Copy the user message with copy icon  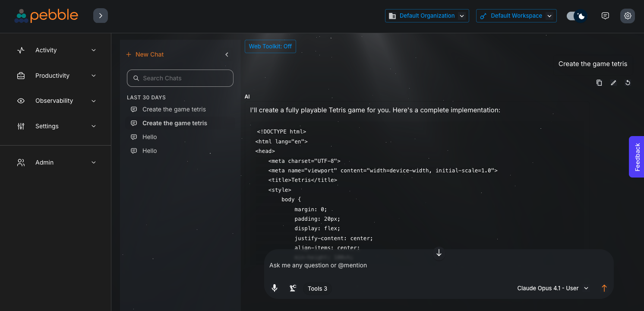pos(599,83)
